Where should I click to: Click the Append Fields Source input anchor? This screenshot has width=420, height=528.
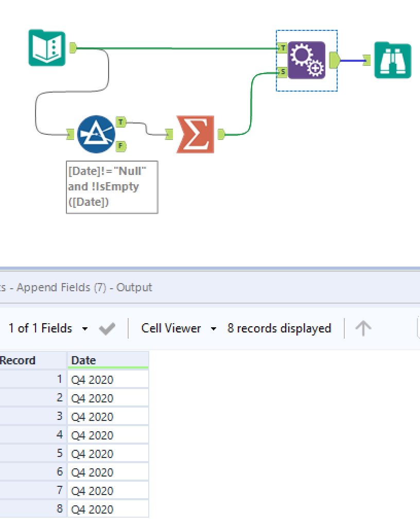coord(282,72)
